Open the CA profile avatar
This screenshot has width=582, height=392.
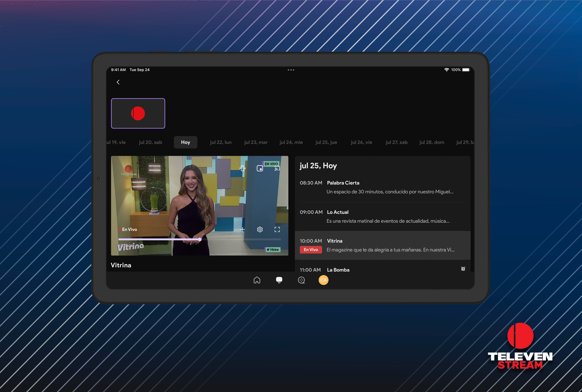click(323, 280)
